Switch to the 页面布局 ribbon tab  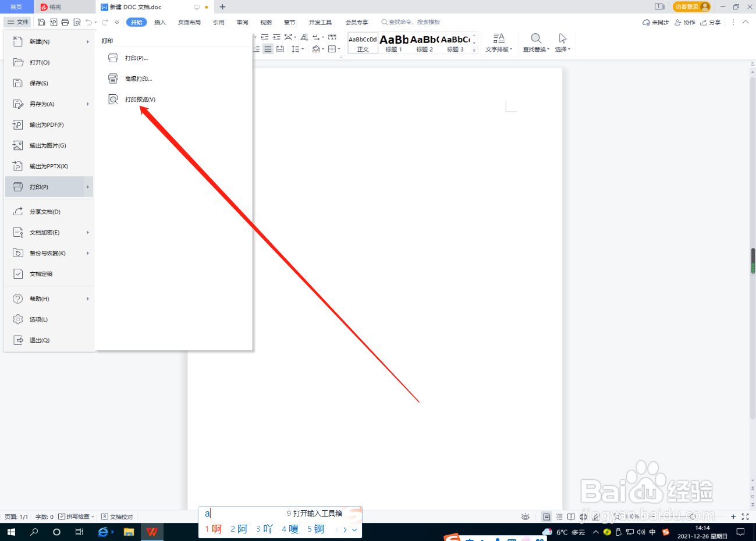point(189,22)
